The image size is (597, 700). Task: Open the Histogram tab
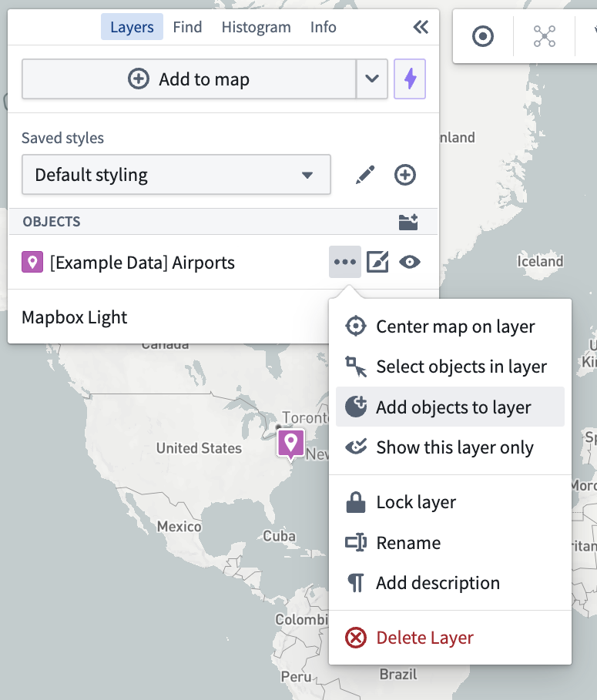point(256,27)
